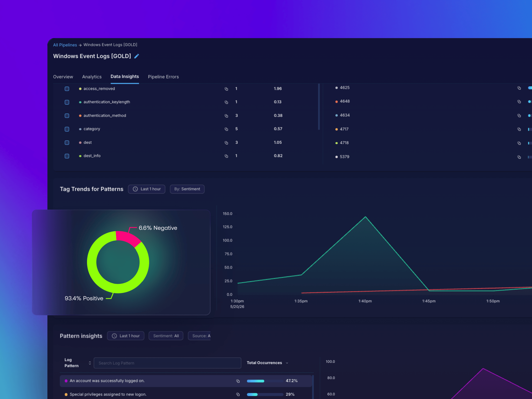Click the Total Occurrences column header
Viewport: 532px width, 399px height.
point(264,363)
